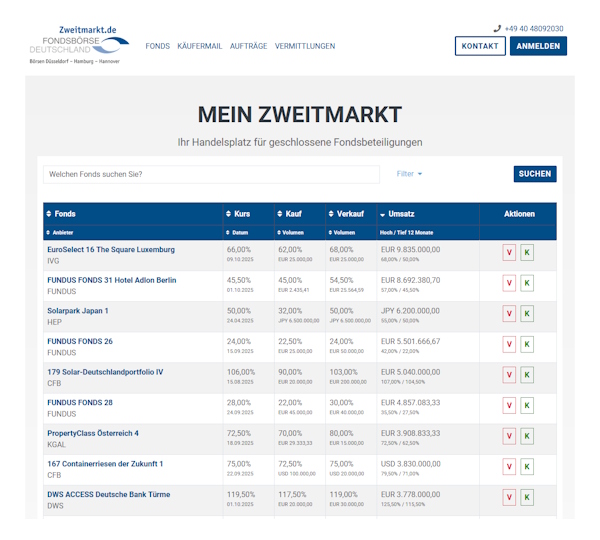
Task: Open the FONDS menu item
Action: [158, 46]
